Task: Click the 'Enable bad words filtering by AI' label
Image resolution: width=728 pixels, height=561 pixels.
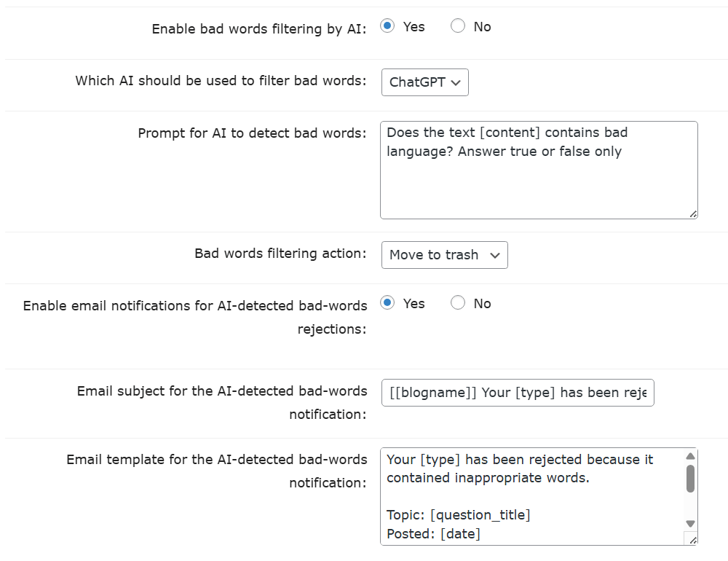Action: click(259, 29)
